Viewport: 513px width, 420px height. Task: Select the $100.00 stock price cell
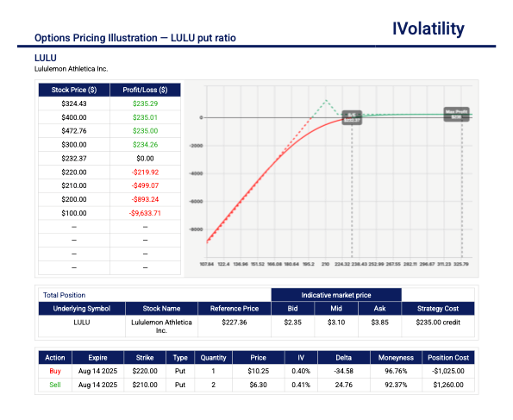pyautogui.click(x=74, y=213)
